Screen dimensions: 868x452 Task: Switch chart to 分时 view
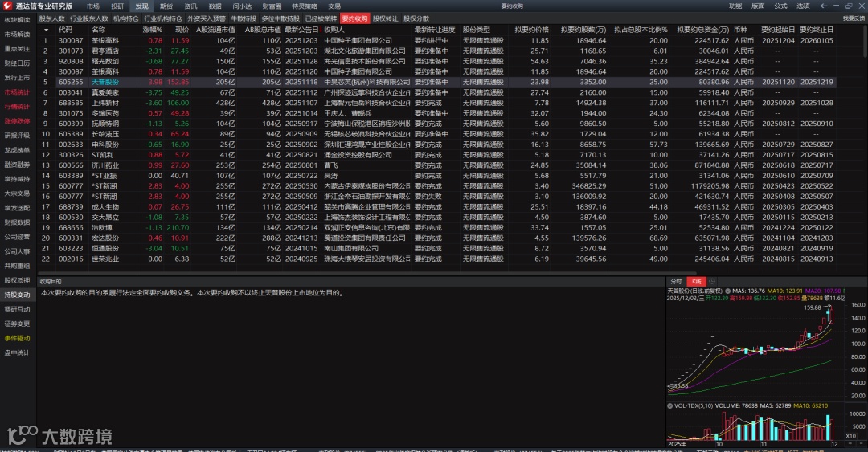[x=677, y=282]
